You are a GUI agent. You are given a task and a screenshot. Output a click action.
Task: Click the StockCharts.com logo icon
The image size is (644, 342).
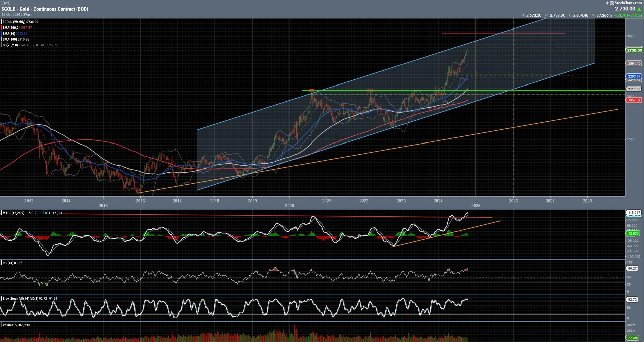[612, 3]
